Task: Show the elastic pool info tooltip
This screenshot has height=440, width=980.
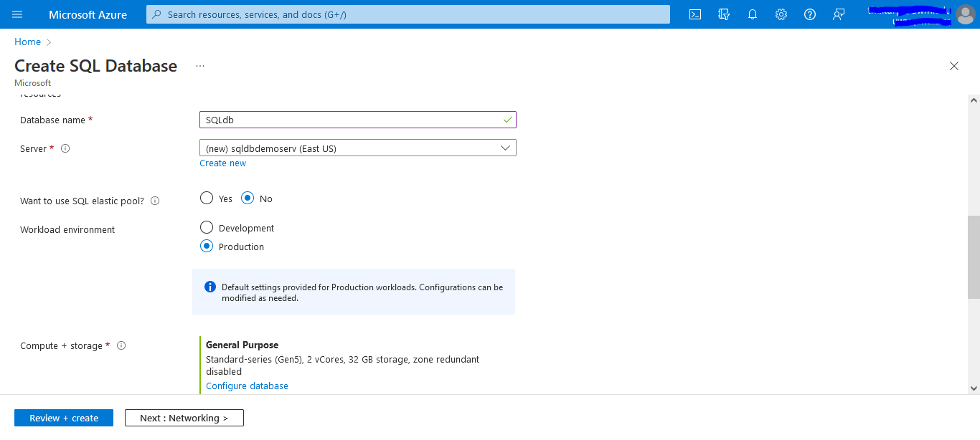Action: [x=154, y=201]
